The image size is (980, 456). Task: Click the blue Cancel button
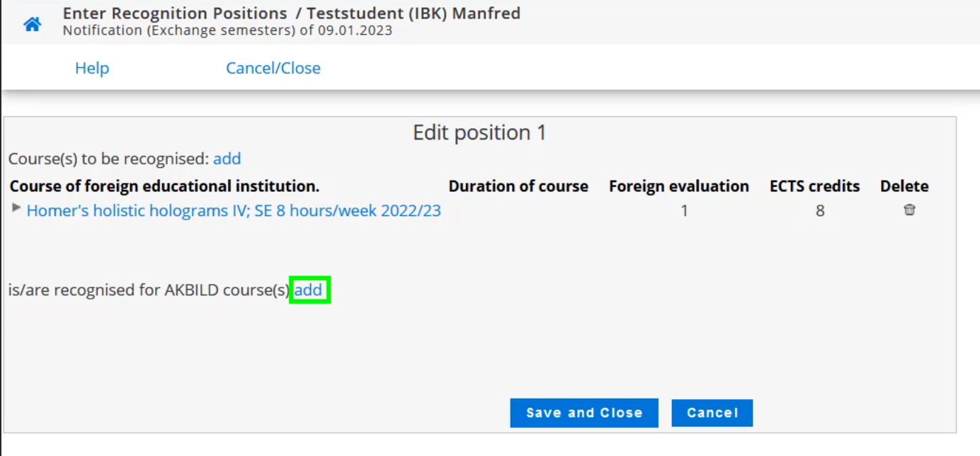tap(712, 413)
